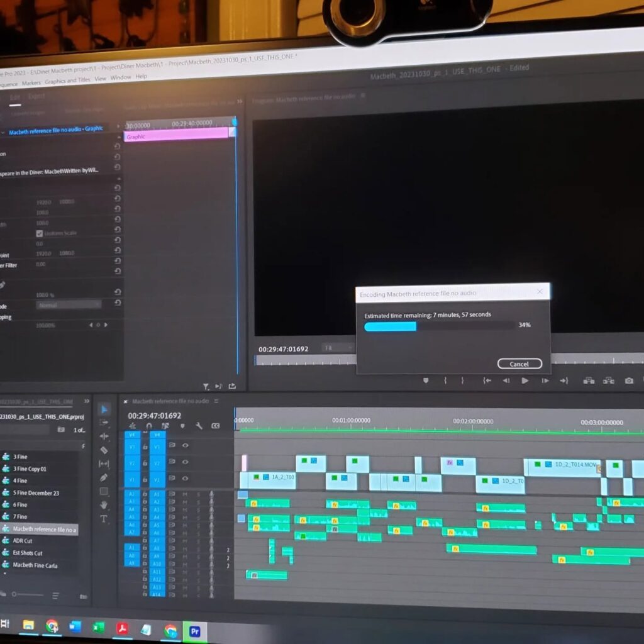The height and width of the screenshot is (644, 644).
Task: Select the Macbeth reference file sequence in project
Action: pos(40,530)
